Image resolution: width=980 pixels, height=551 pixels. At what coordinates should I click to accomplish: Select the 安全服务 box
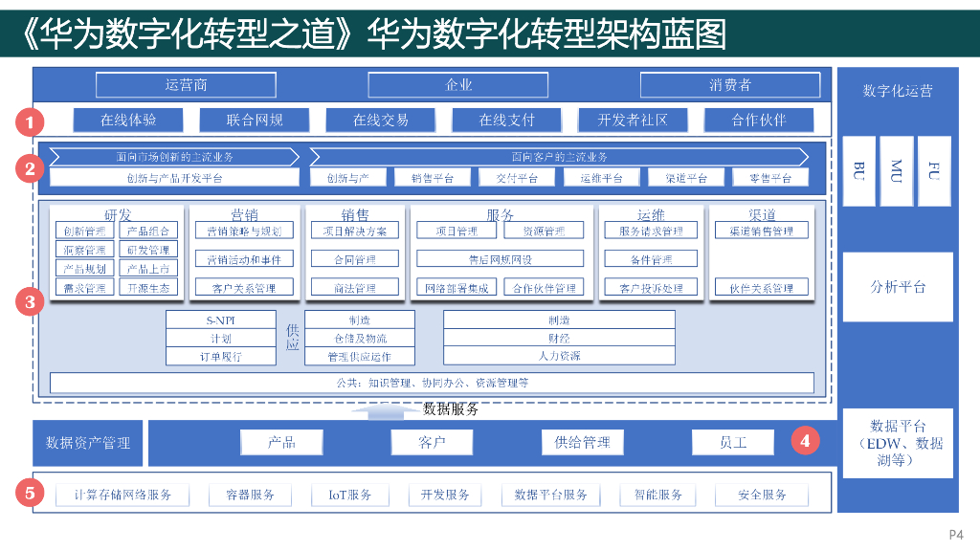pos(762,495)
